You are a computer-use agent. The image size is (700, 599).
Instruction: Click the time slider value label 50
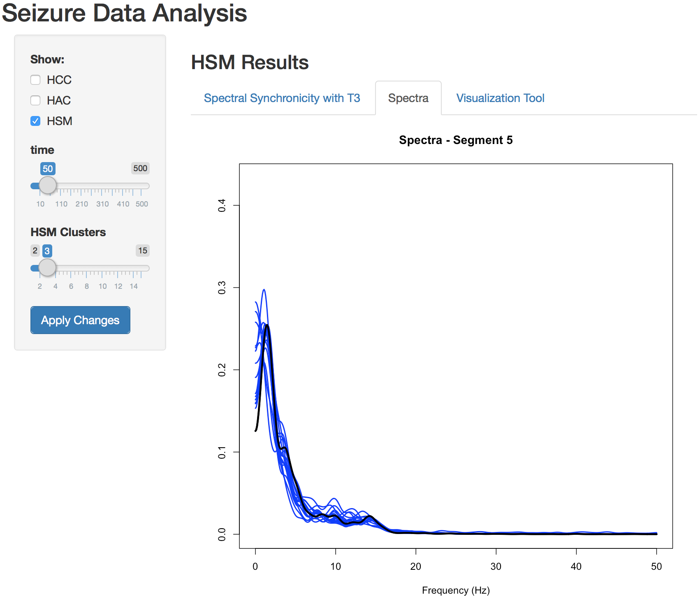[x=48, y=169]
